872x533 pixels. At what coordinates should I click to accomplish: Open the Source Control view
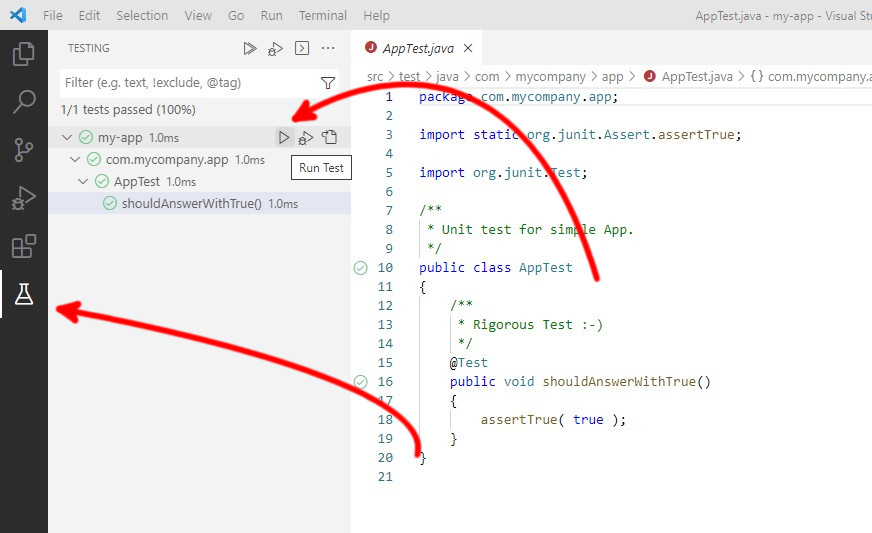[x=23, y=150]
